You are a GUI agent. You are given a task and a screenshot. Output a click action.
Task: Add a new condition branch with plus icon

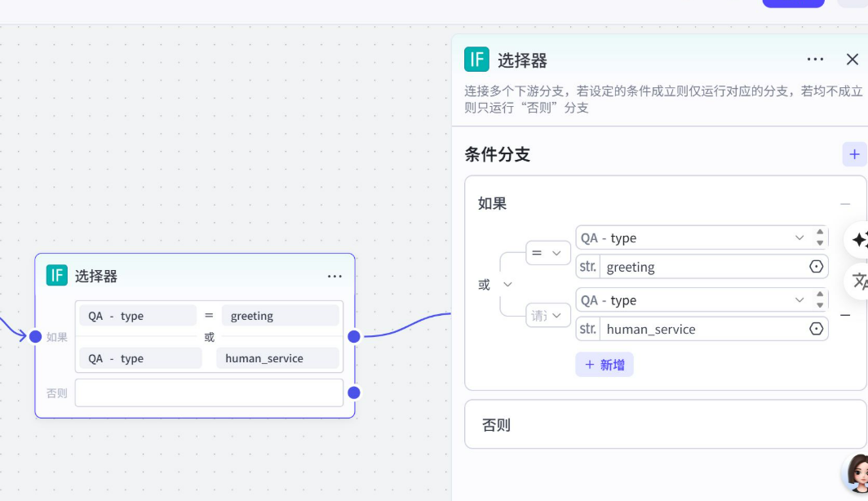tap(854, 154)
